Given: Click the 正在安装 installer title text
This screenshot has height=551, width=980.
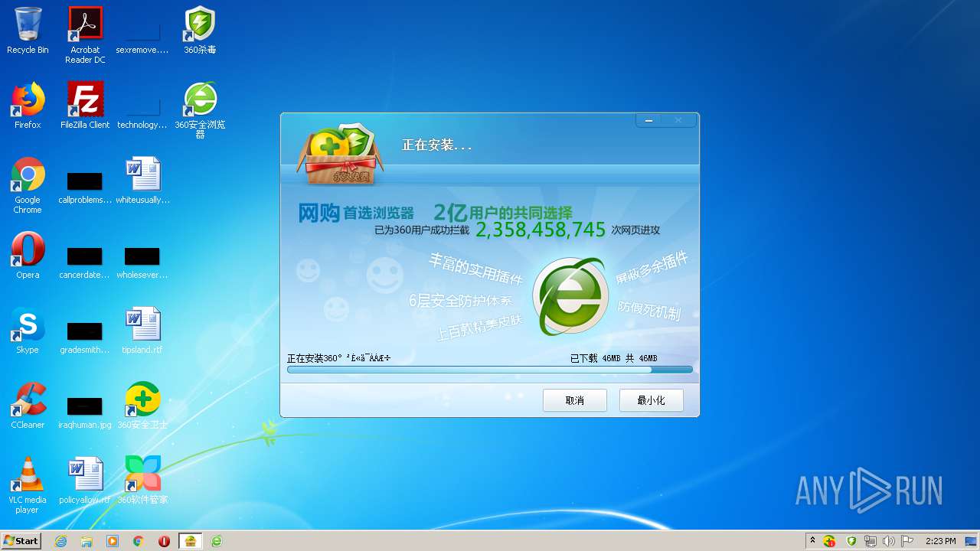Looking at the screenshot, I should click(437, 145).
